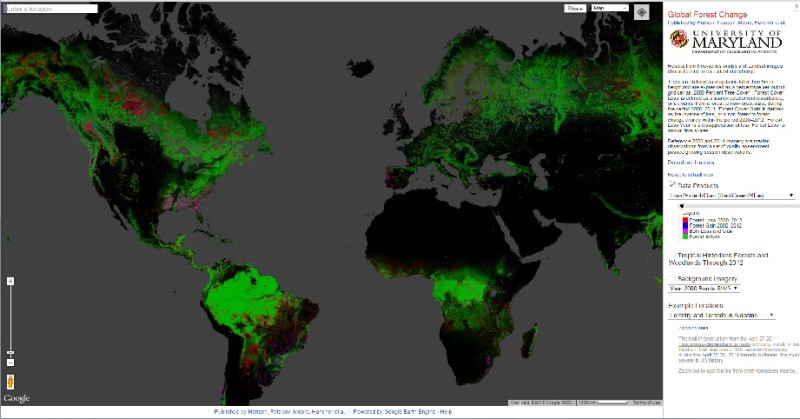The height and width of the screenshot is (419, 800).
Task: Click the Forest Gain 2000-2012 legend label
Action: click(x=715, y=226)
